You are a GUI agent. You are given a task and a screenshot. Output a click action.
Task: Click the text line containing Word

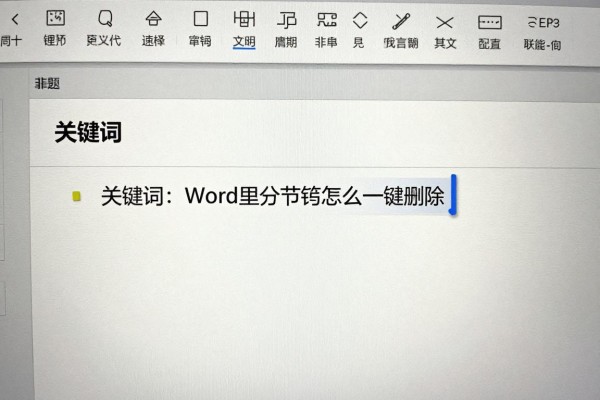click(x=272, y=196)
